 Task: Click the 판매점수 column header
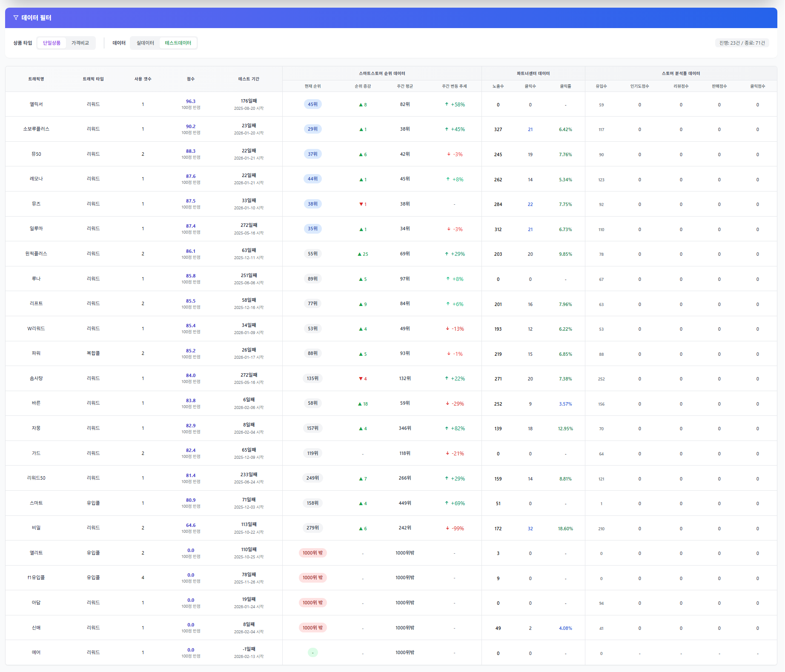[719, 86]
